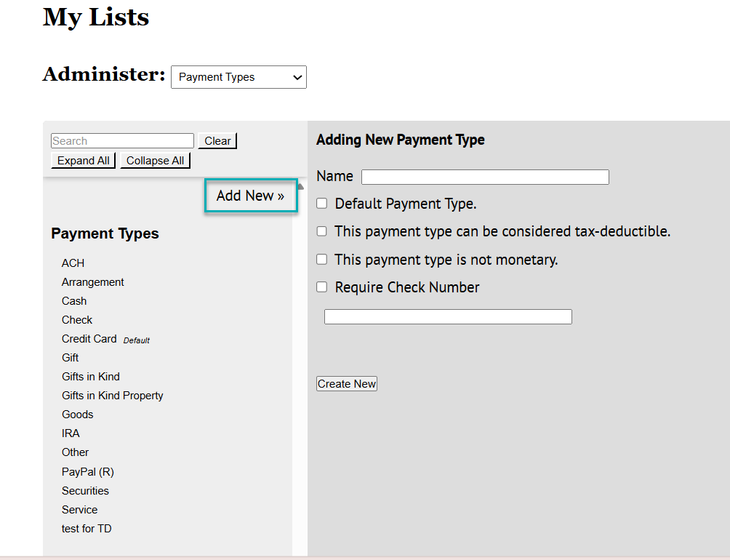The height and width of the screenshot is (560, 730).
Task: Enable Require Check Number checkbox
Action: click(322, 287)
